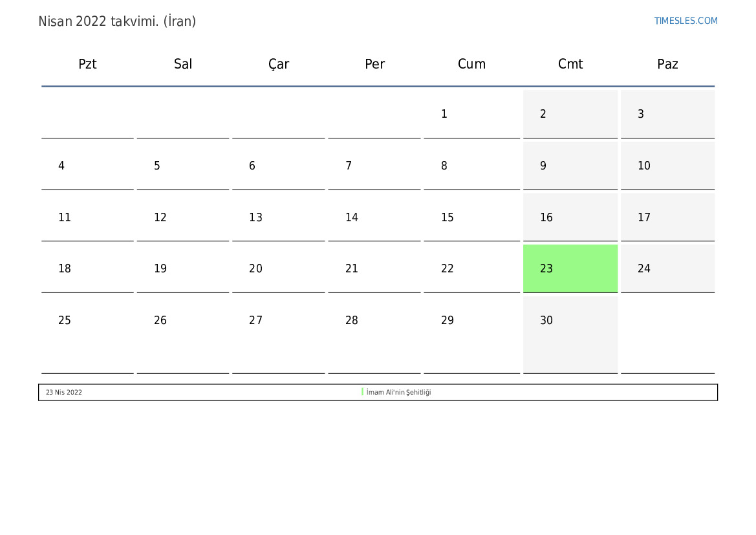This screenshot has width=756, height=535.
Task: Click the 23 Nis 2022 date label
Action: [64, 392]
